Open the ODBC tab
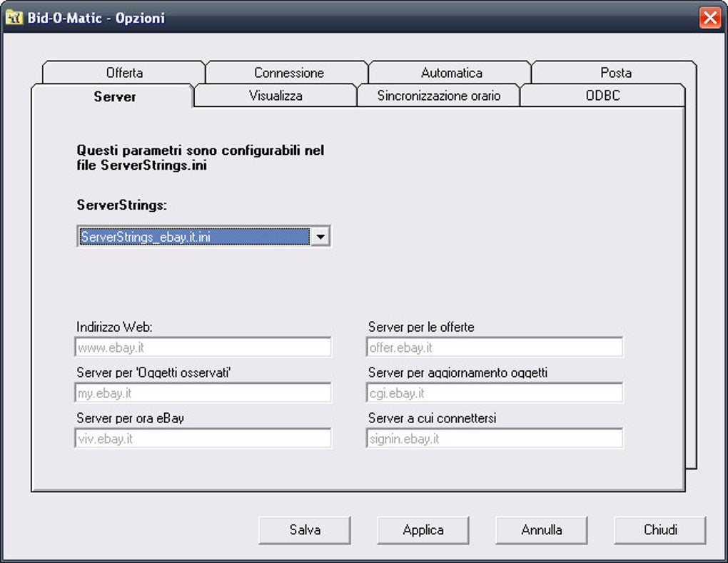Screen dimensions: 728x563 point(602,95)
